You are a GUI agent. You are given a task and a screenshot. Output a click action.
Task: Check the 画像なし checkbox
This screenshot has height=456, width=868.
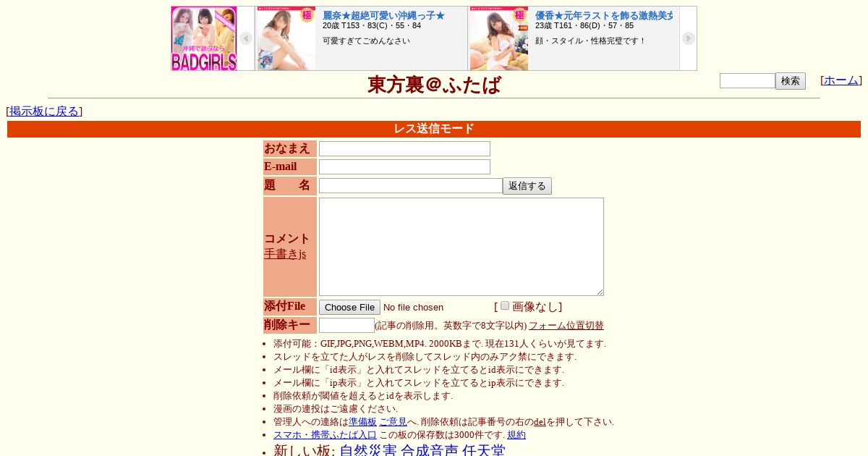click(x=505, y=305)
